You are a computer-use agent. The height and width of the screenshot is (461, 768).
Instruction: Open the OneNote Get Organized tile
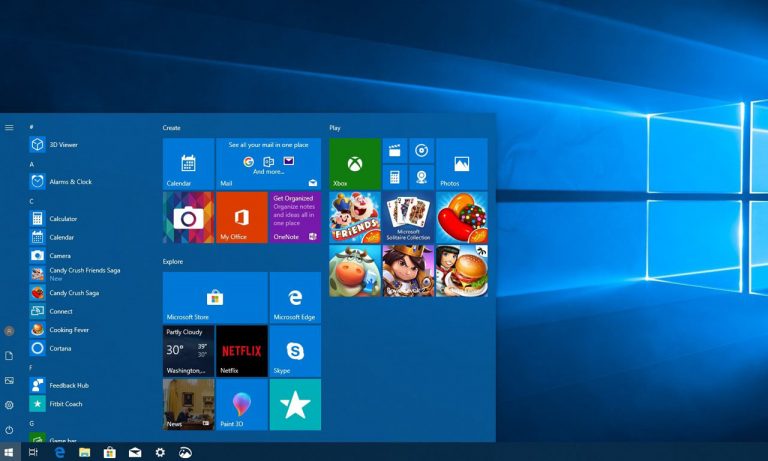(295, 217)
